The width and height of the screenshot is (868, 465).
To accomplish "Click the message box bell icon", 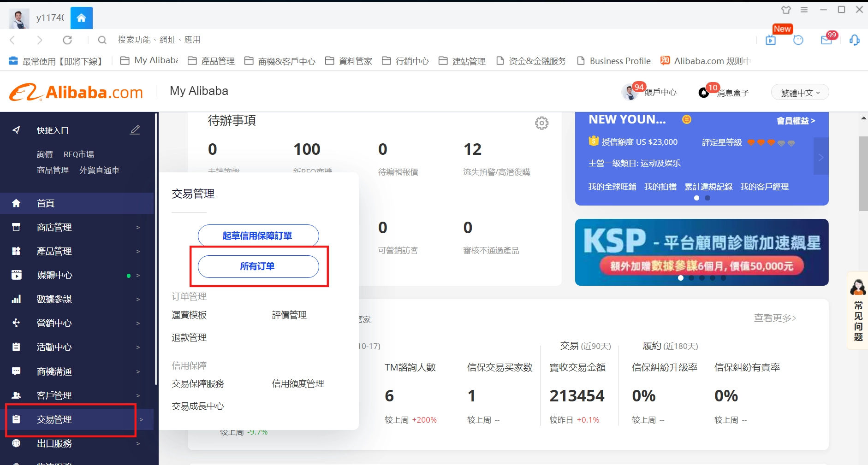I will point(703,93).
